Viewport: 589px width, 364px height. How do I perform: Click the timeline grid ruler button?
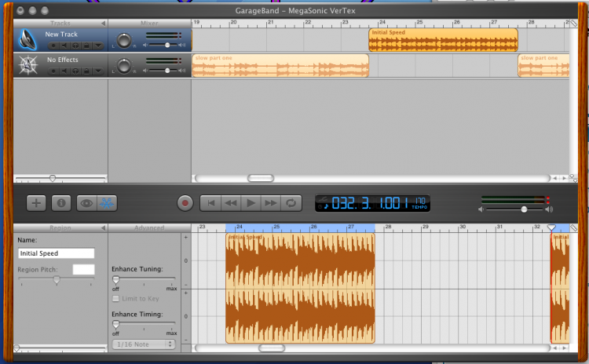pyautogui.click(x=573, y=24)
